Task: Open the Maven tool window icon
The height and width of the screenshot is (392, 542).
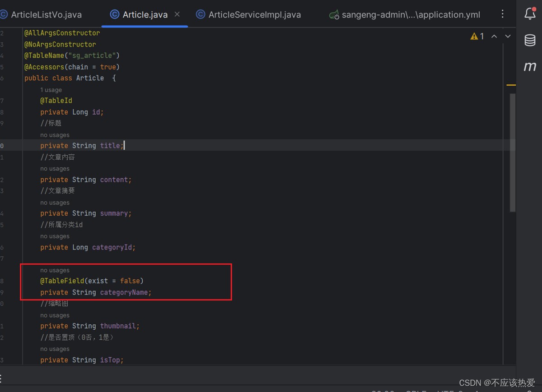Action: [x=530, y=67]
